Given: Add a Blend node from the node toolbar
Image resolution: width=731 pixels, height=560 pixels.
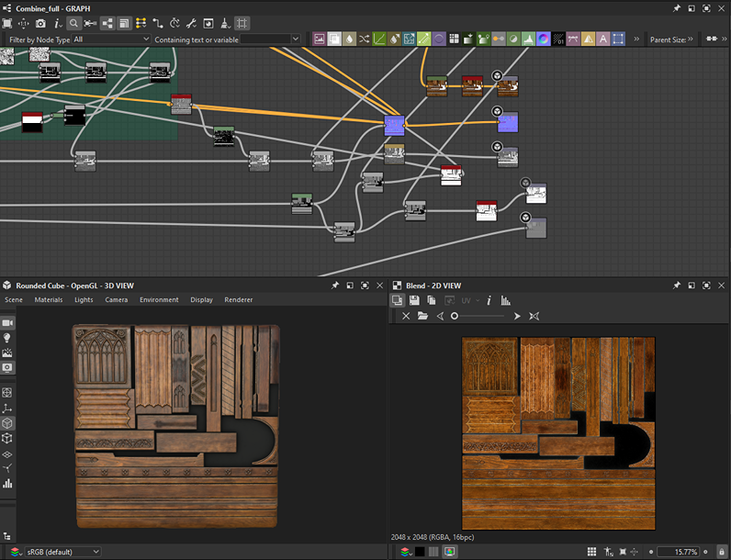Looking at the screenshot, I should point(335,39).
